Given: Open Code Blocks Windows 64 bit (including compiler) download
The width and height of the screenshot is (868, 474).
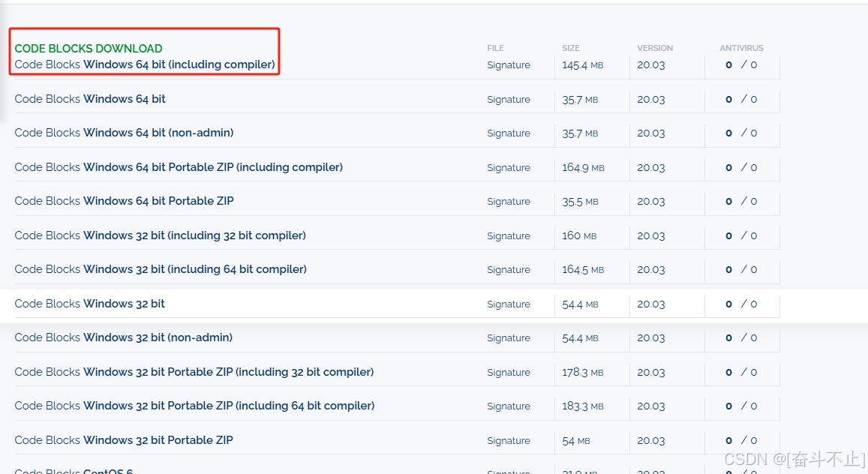Looking at the screenshot, I should point(145,64).
